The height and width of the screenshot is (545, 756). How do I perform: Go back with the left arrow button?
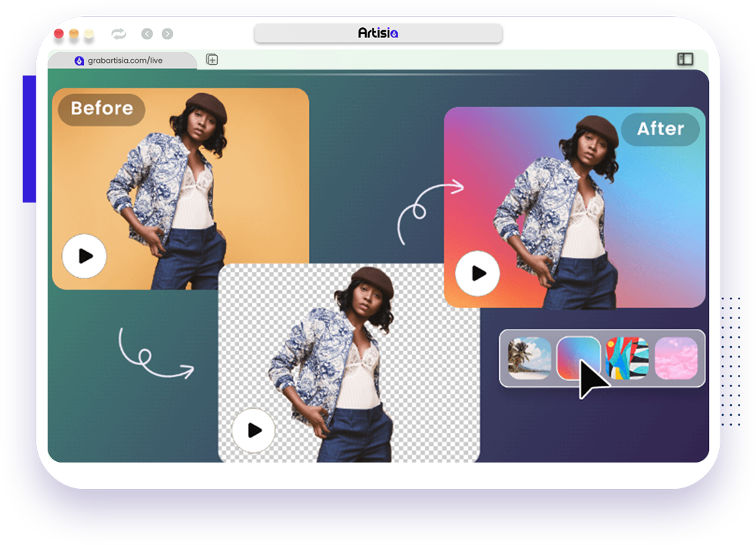click(147, 34)
